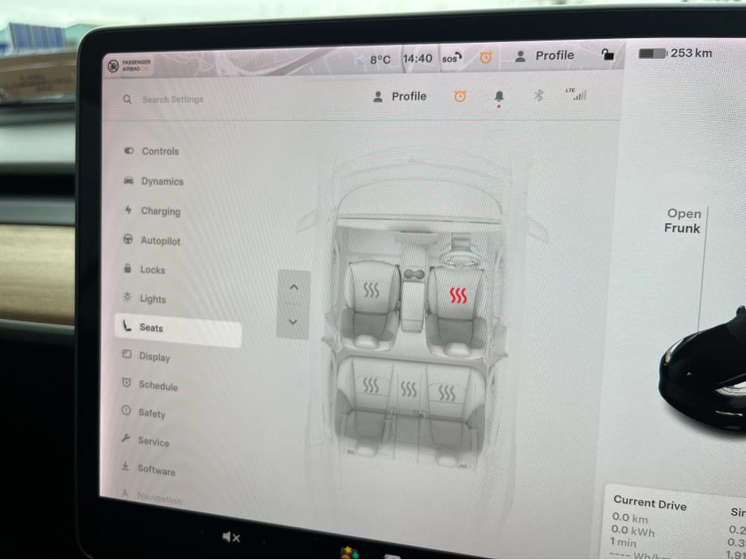Click the bell notification icon
746x560 pixels.
(499, 96)
